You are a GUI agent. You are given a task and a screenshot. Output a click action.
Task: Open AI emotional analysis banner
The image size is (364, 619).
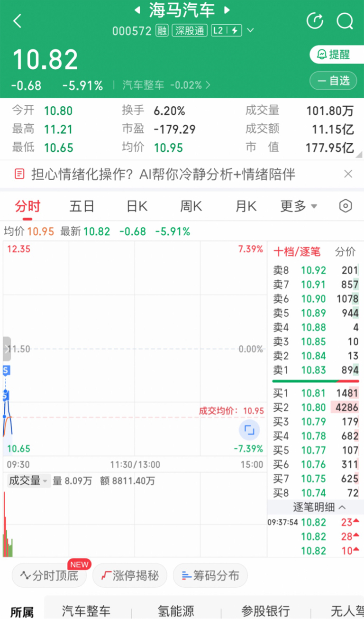point(163,174)
